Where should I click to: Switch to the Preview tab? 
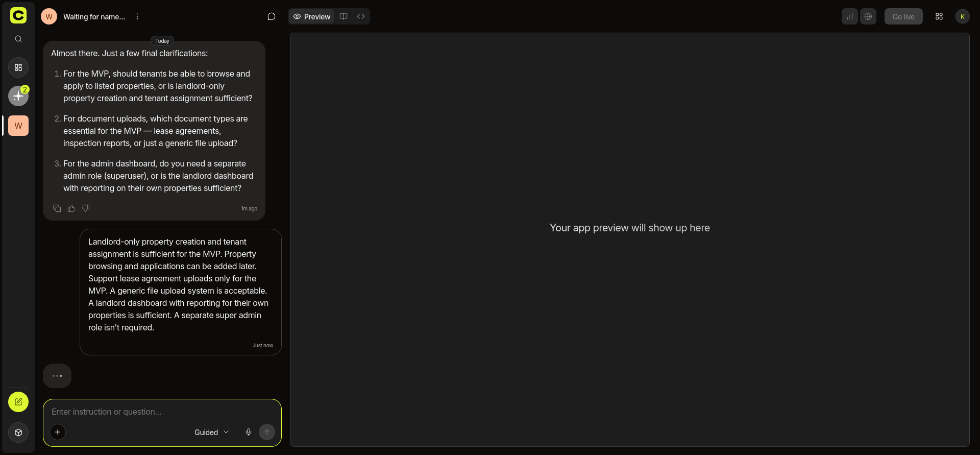point(312,16)
